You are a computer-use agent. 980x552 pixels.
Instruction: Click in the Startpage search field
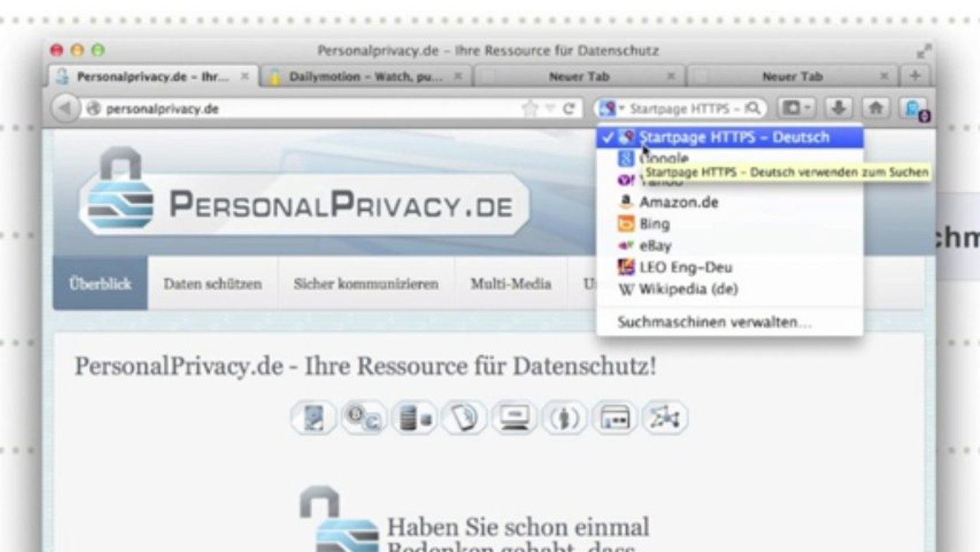coord(684,109)
